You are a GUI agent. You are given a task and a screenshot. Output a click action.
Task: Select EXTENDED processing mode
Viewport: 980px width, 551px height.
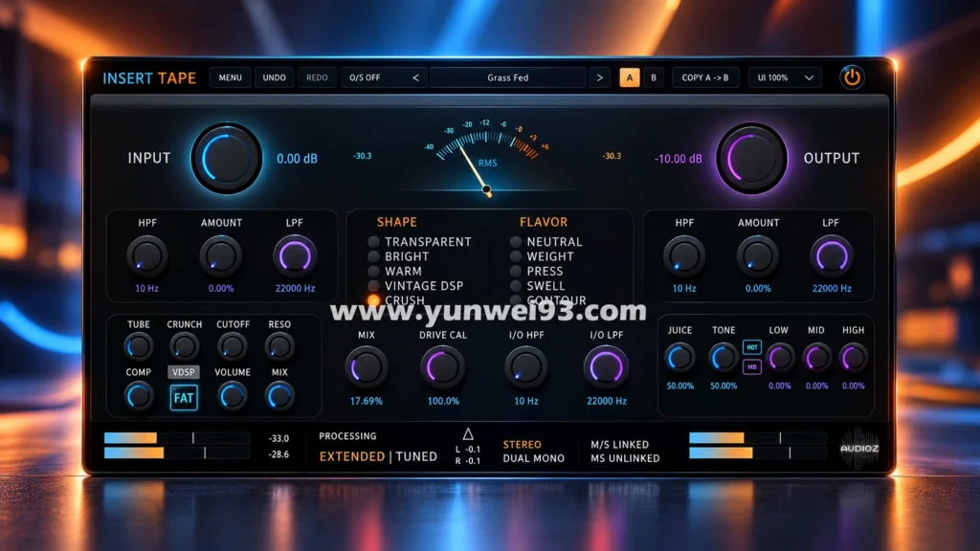[352, 456]
